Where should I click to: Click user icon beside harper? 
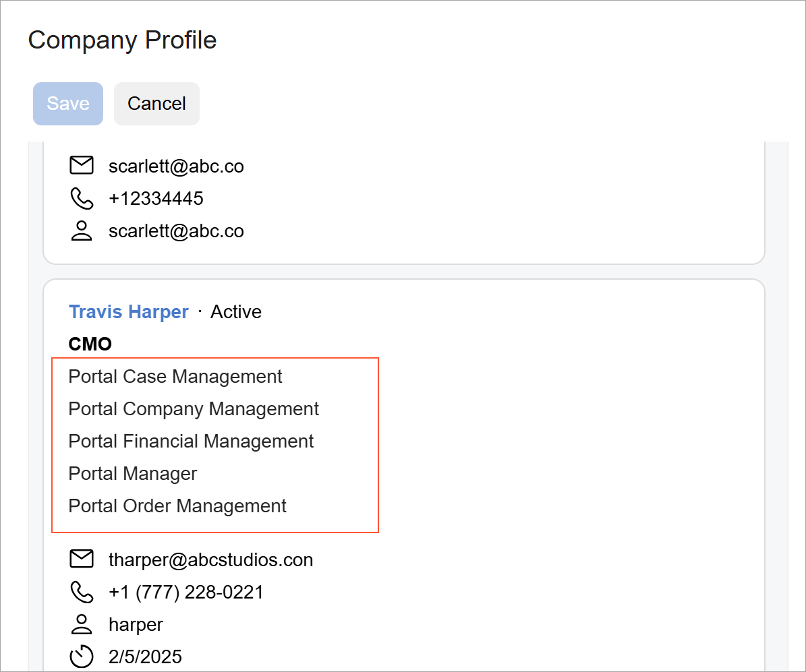coord(81,624)
